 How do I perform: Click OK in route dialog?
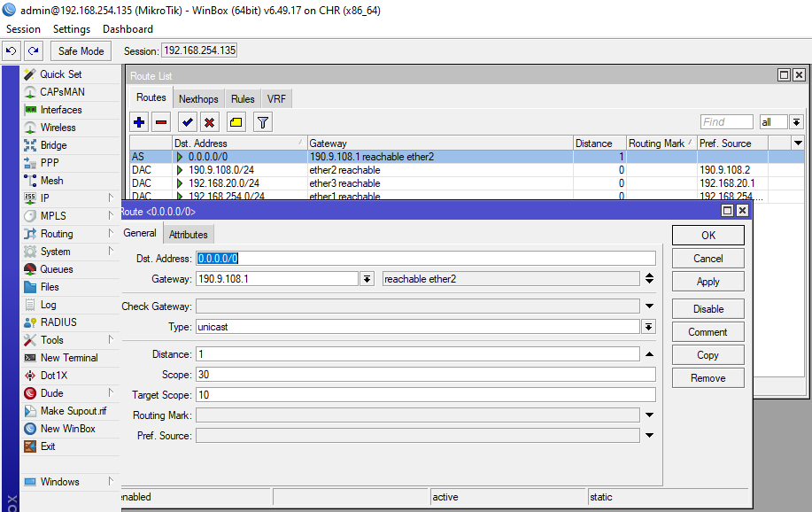coord(708,236)
